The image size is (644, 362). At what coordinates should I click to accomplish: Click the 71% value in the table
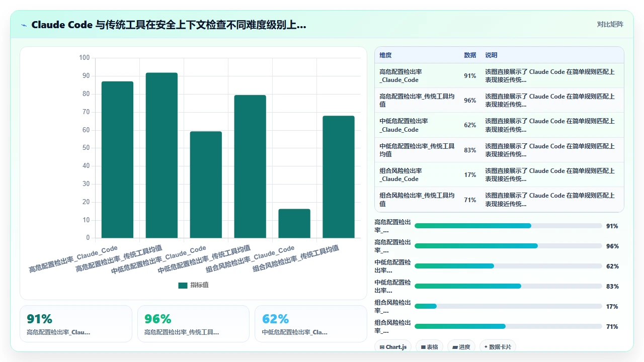[470, 199]
